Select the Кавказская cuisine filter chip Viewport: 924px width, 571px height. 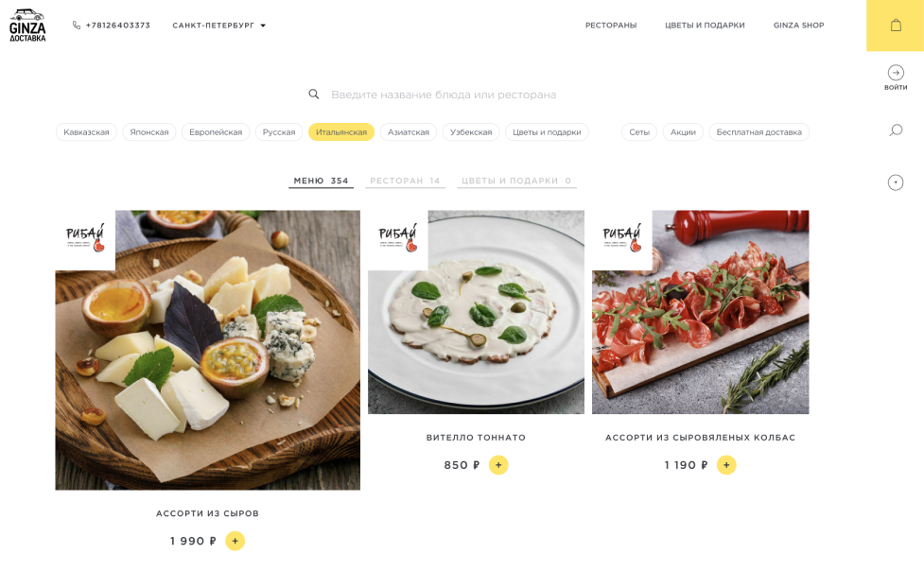86,132
